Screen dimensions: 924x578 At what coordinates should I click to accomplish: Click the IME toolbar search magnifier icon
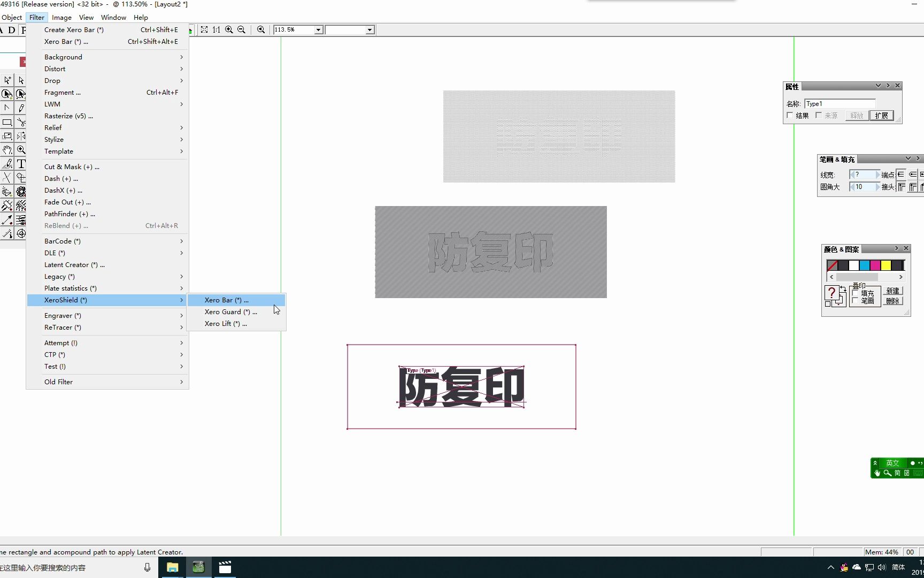888,473
